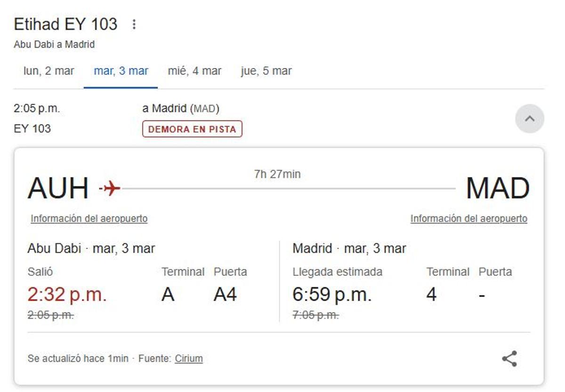Click the share icon at bottom right

pyautogui.click(x=509, y=359)
